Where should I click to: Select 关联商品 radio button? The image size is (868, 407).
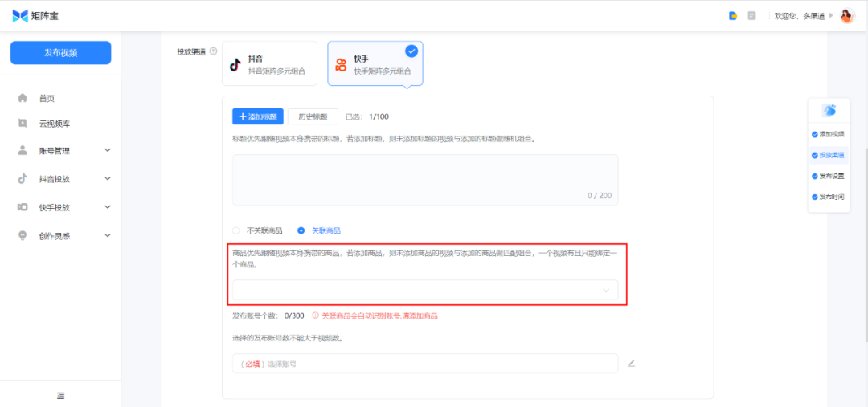coord(301,230)
